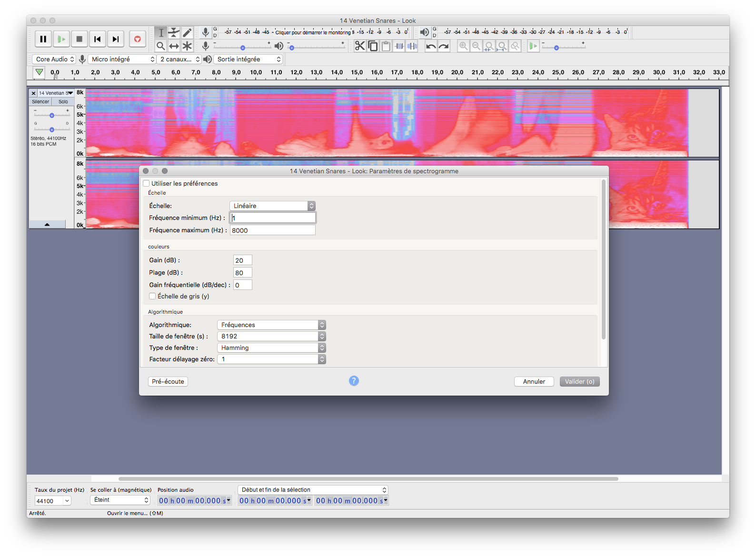Open 'Type de fenêtre' Hamming dropdown
The height and width of the screenshot is (556, 756).
point(271,347)
